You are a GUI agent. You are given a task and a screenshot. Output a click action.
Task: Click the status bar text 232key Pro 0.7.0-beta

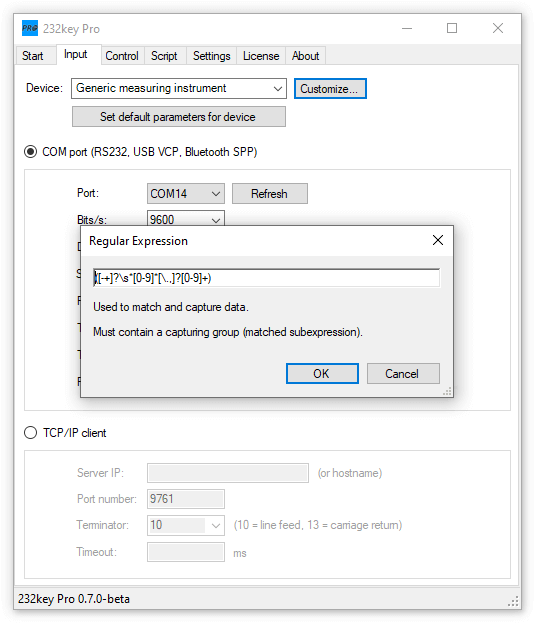click(x=74, y=598)
